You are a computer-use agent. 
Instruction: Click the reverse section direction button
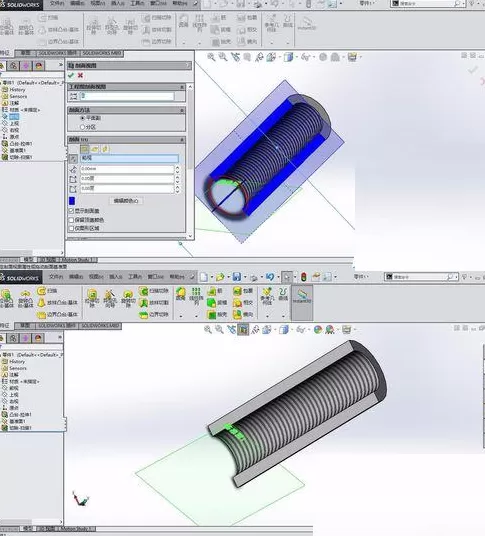coord(73,158)
